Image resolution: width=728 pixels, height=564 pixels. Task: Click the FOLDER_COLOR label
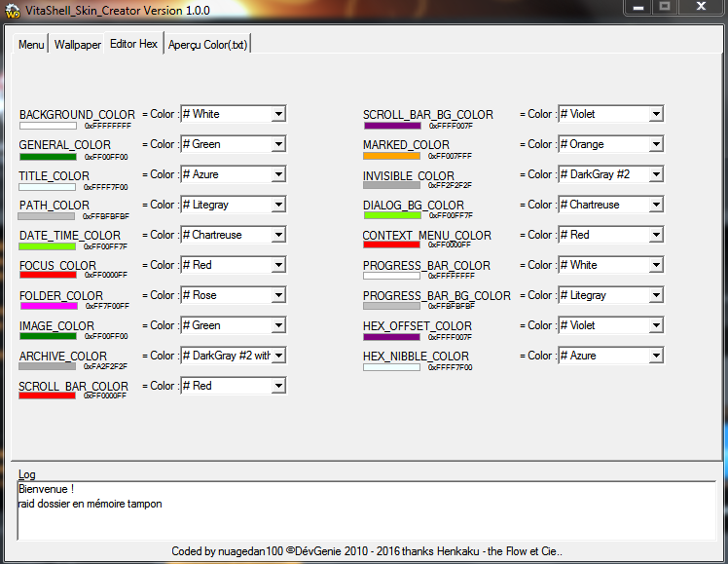tap(61, 296)
